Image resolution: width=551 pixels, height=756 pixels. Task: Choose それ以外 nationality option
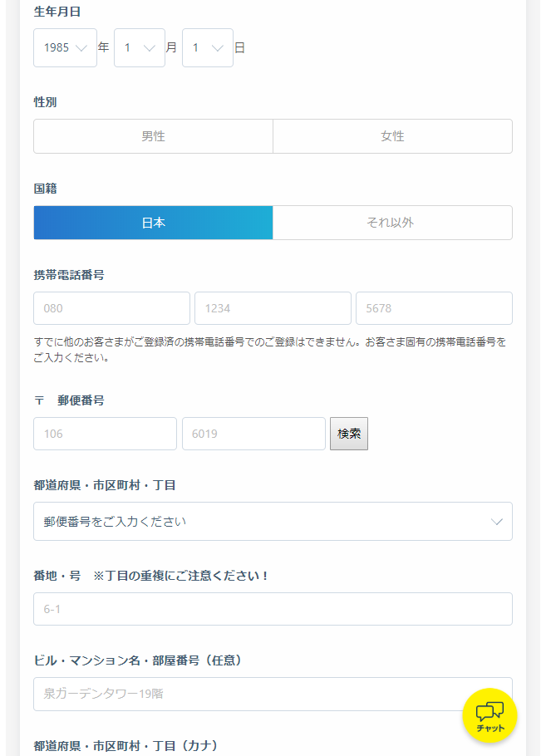392,223
